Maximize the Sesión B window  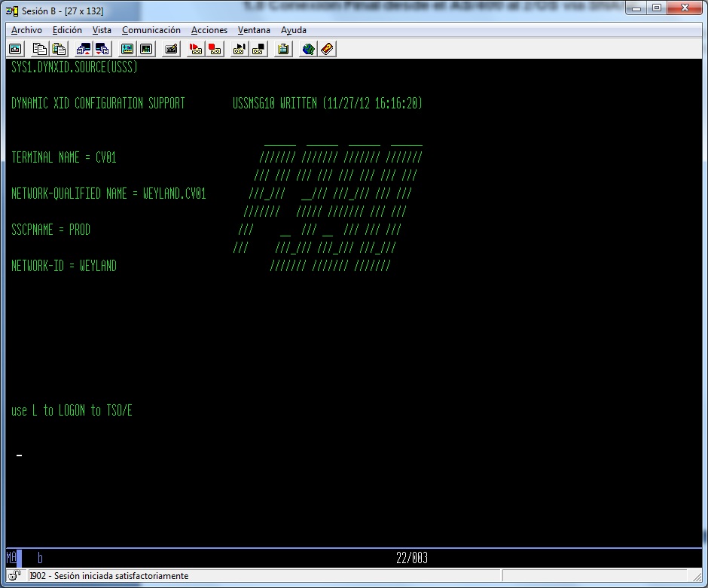click(x=657, y=8)
